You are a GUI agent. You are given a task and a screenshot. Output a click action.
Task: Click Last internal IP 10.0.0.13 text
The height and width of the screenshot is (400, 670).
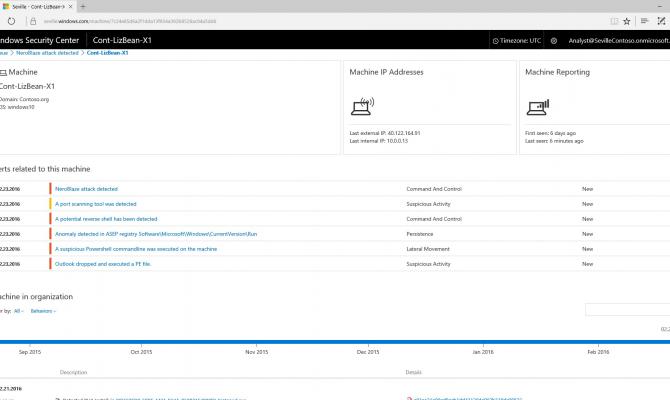(x=379, y=141)
